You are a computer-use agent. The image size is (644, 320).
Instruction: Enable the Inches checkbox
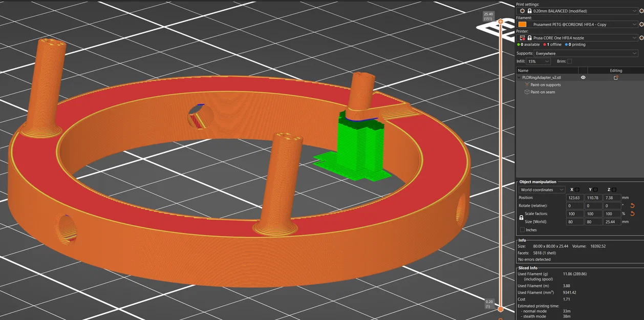(x=522, y=230)
